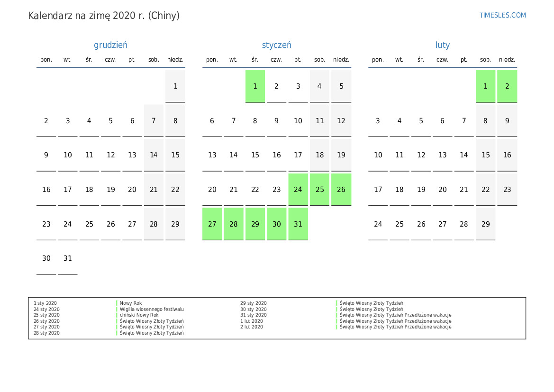This screenshot has width=554, height=392.
Task: Select January 5 Sunday cell
Action: tap(341, 86)
